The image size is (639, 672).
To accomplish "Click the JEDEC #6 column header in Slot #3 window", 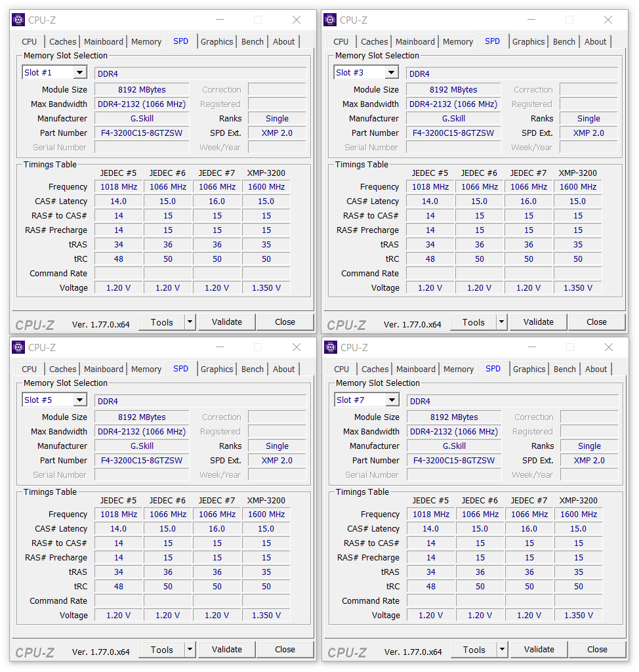I will click(479, 173).
